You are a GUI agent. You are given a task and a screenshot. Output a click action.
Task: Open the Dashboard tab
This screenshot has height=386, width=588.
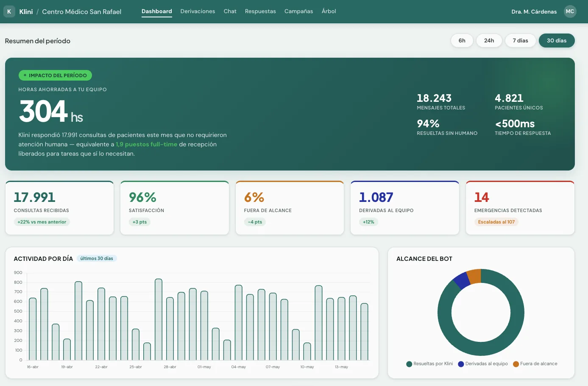pyautogui.click(x=157, y=11)
